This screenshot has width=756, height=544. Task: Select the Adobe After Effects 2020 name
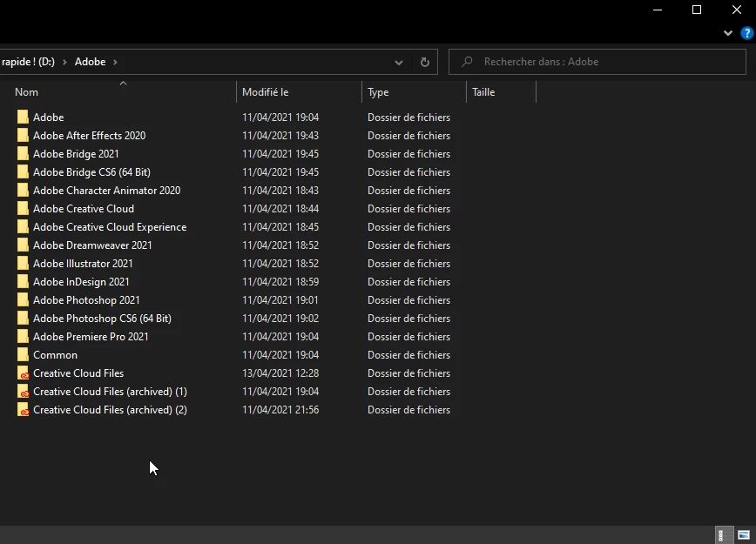pyautogui.click(x=89, y=136)
